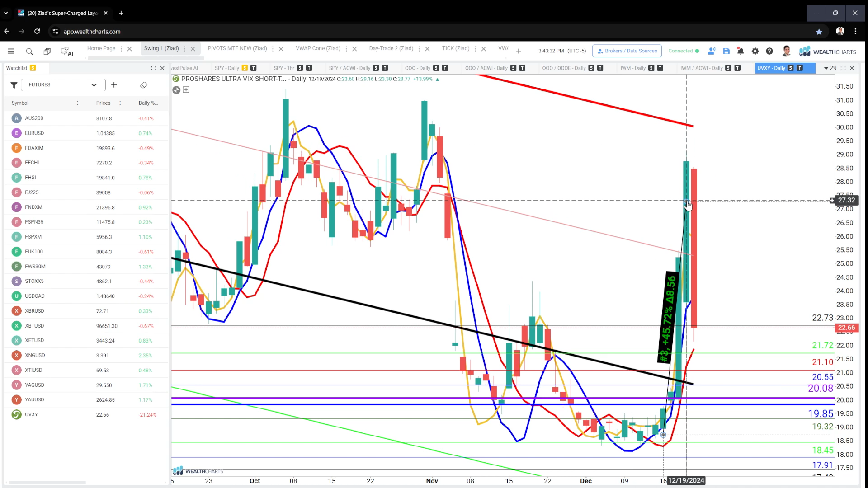
Task: Open the chart tabs list dropdown 29
Action: [x=830, y=68]
